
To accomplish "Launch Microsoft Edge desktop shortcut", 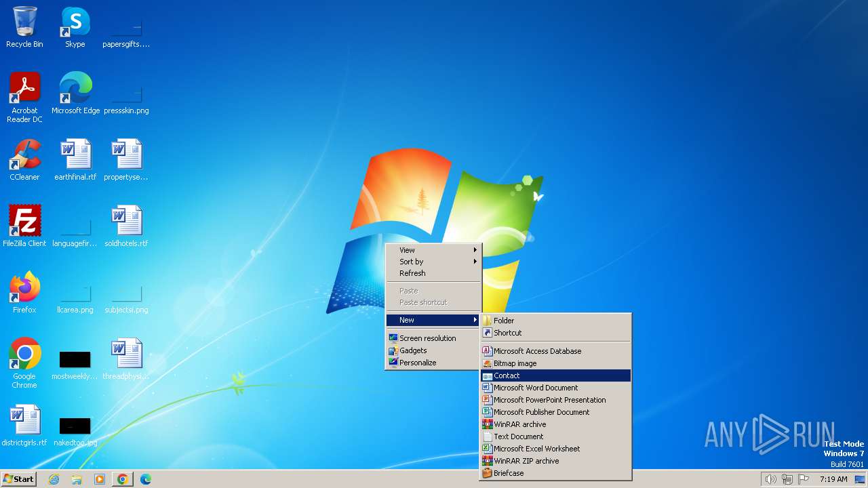I will click(x=75, y=94).
